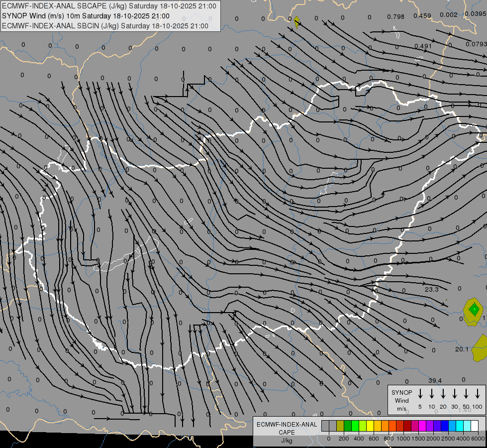The height and width of the screenshot is (448, 487).
Task: Click the 0.0793 value on the map
Action: (476, 44)
